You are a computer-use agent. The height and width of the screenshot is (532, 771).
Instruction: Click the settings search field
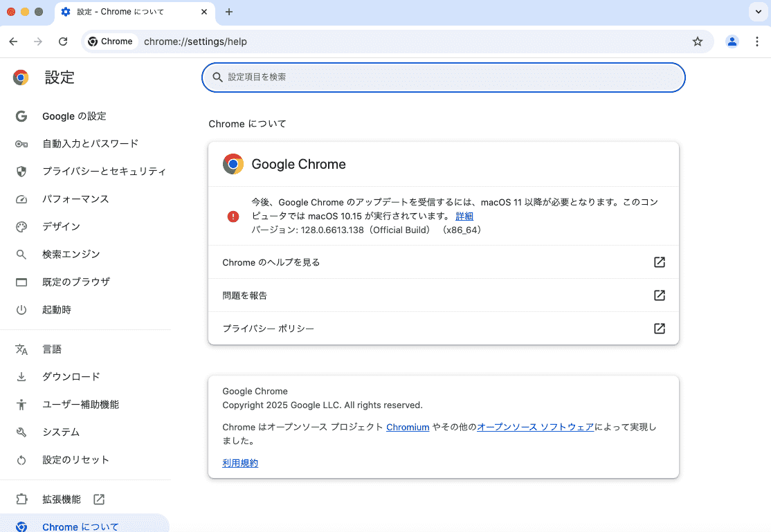[443, 77]
